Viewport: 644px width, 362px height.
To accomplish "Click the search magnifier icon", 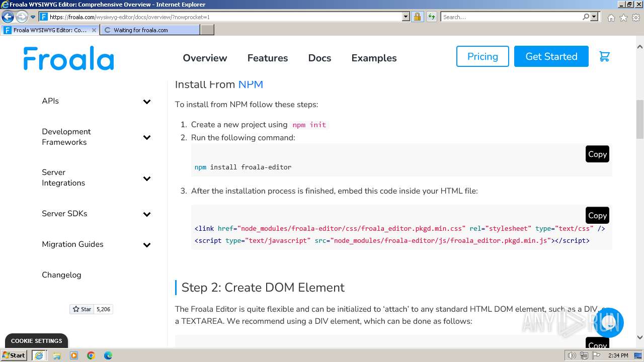I will (x=586, y=17).
